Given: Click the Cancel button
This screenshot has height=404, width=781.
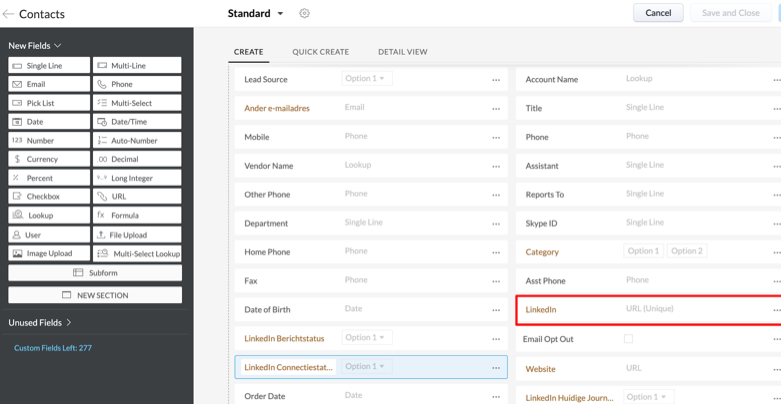Looking at the screenshot, I should click(658, 13).
